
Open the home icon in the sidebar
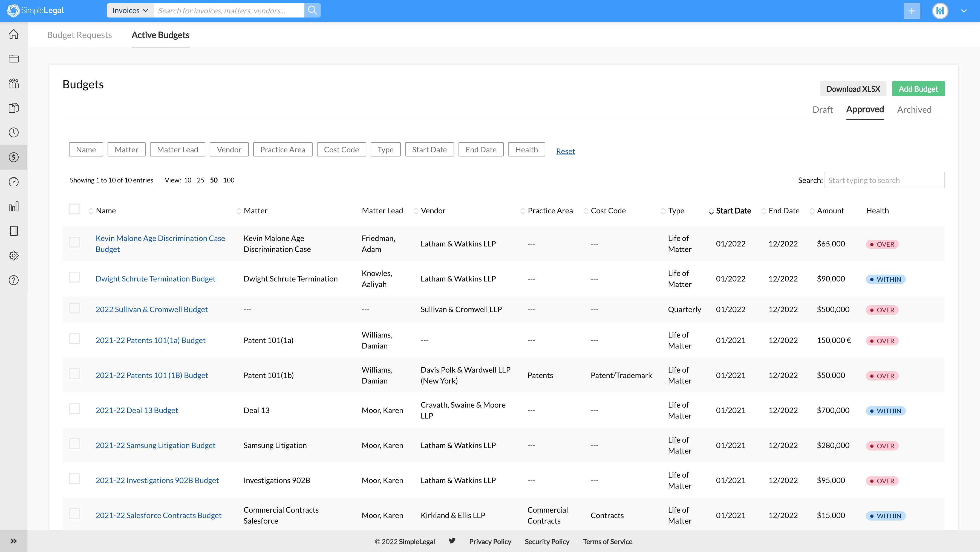pos(14,34)
